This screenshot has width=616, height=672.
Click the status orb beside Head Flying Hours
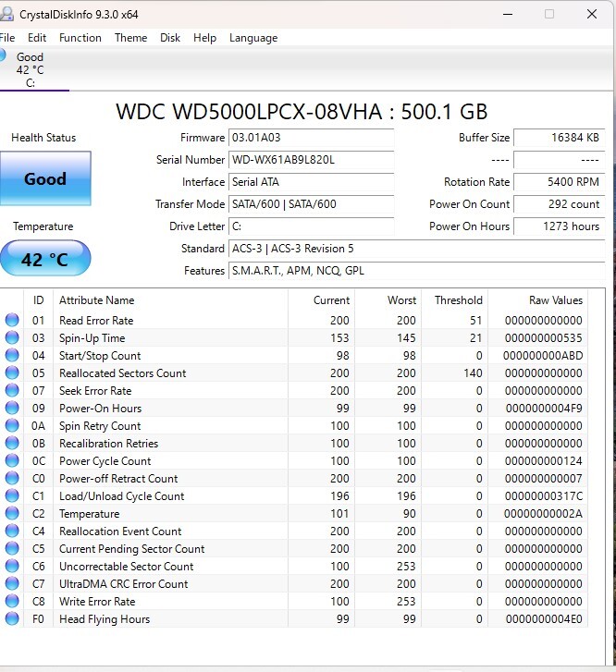click(x=12, y=618)
